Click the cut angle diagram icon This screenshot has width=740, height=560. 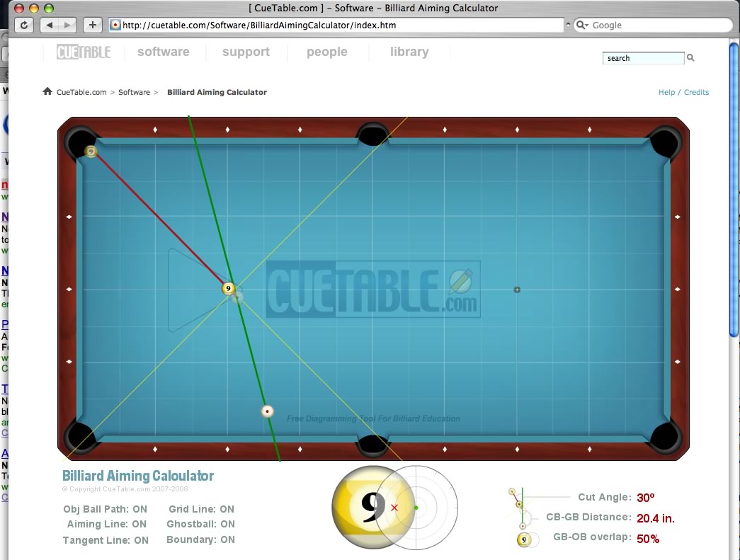coord(517,498)
